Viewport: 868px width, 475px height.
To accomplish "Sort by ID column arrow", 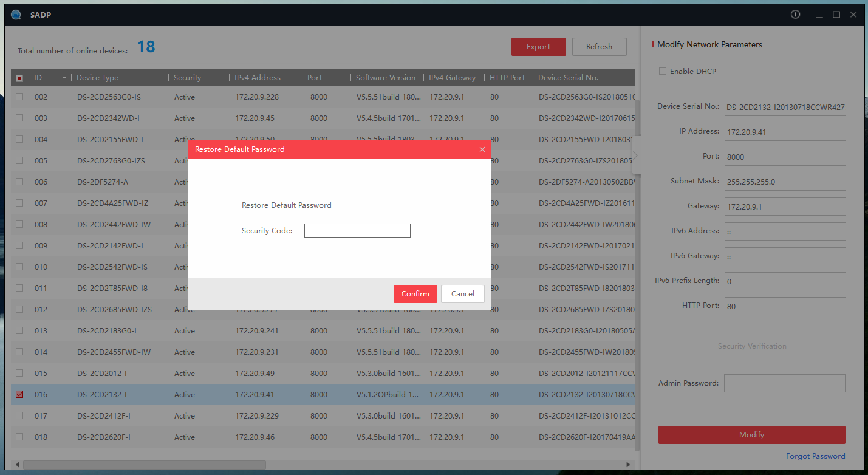I will [64, 78].
